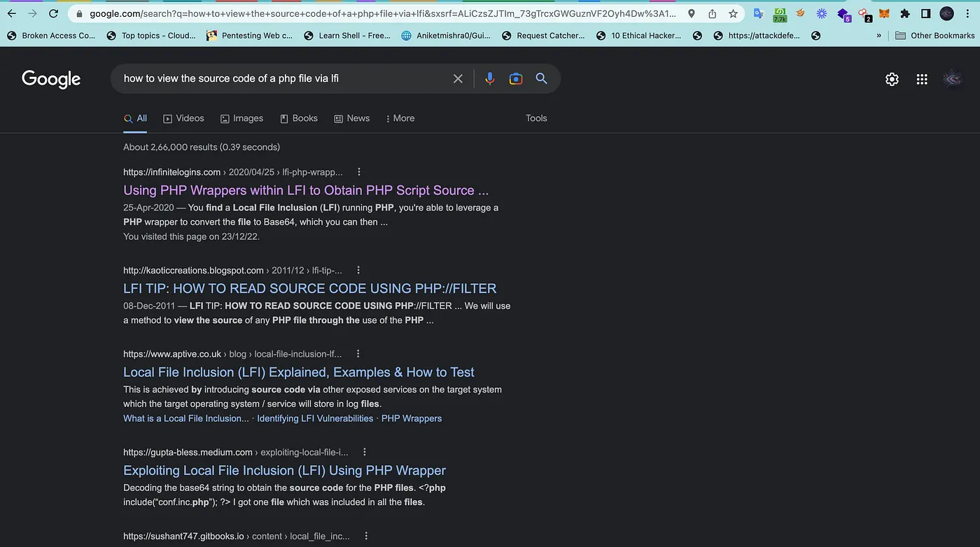Open Aniketmishra0/Gui... bookmark
This screenshot has width=980, height=547.
click(x=445, y=36)
